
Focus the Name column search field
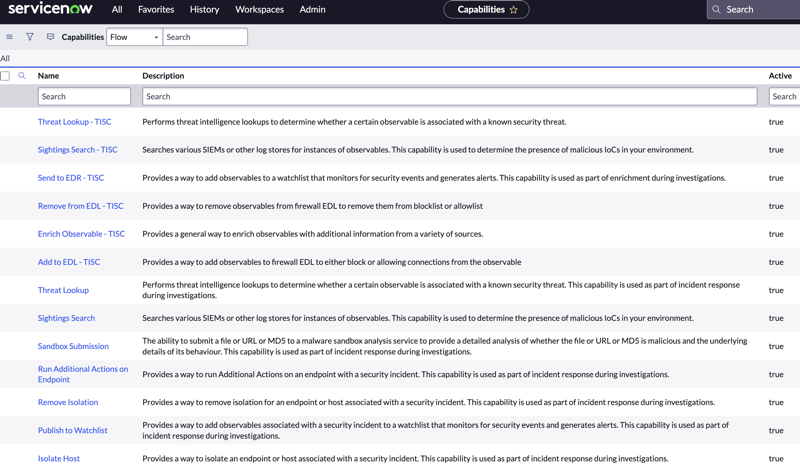coord(84,96)
